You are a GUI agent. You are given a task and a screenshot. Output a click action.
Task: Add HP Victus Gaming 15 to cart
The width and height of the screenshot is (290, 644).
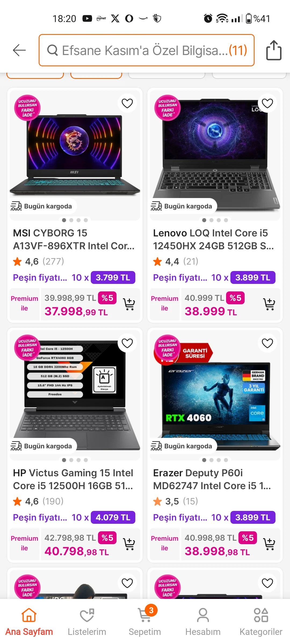[x=129, y=544]
